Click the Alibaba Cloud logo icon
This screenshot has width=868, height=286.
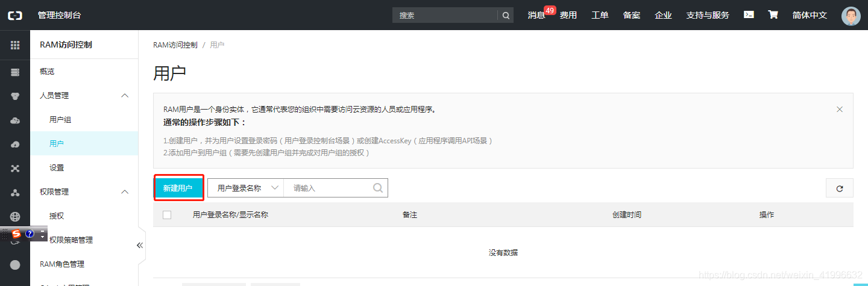[x=14, y=15]
